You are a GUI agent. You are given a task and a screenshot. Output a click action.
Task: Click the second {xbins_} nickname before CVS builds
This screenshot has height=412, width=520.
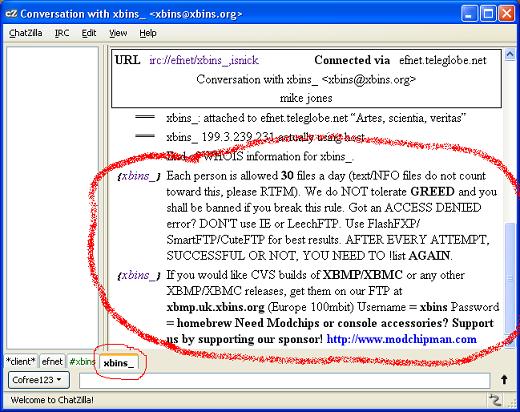(139, 275)
